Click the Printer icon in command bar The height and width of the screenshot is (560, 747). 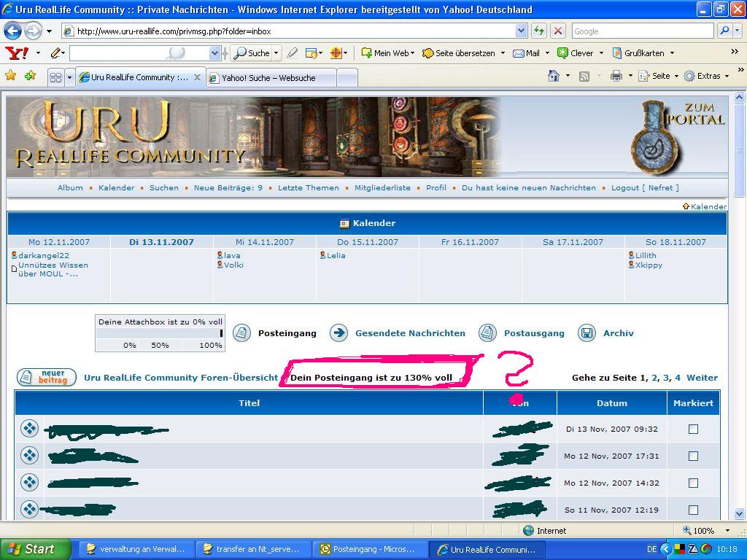pos(616,76)
